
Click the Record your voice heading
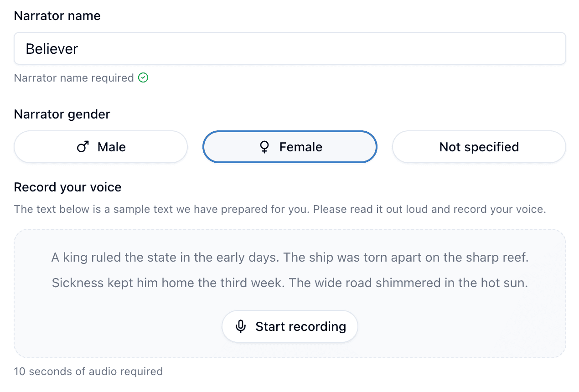[x=68, y=187]
